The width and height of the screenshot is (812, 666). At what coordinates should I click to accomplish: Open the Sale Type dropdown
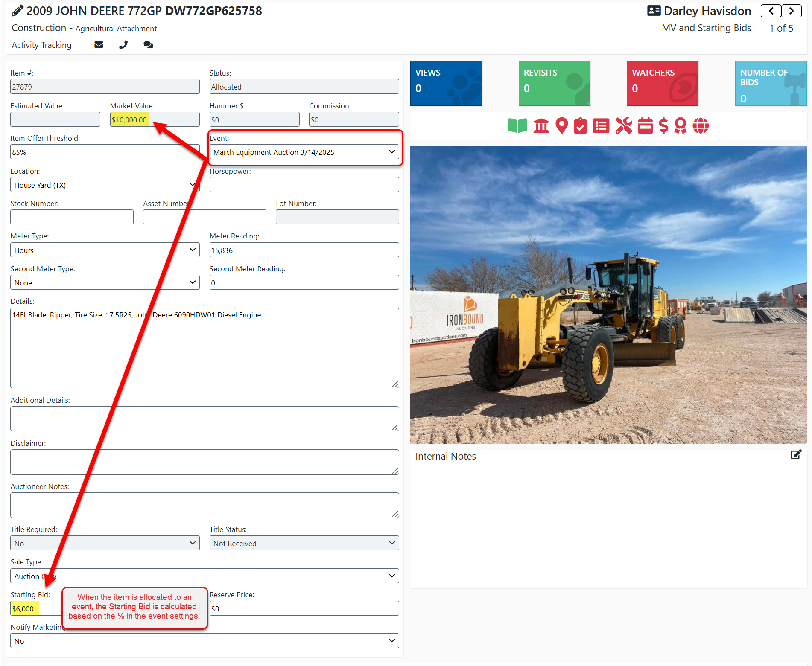pyautogui.click(x=204, y=576)
